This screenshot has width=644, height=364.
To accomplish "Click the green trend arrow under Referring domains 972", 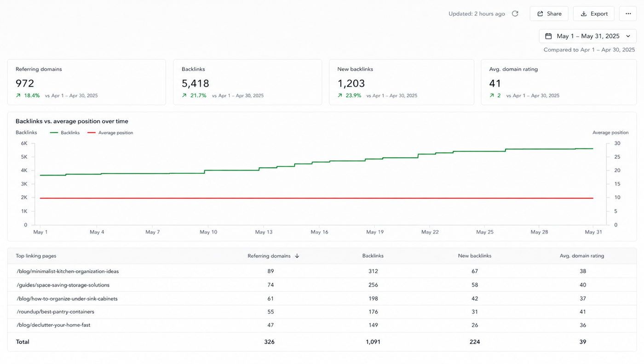I will [18, 96].
